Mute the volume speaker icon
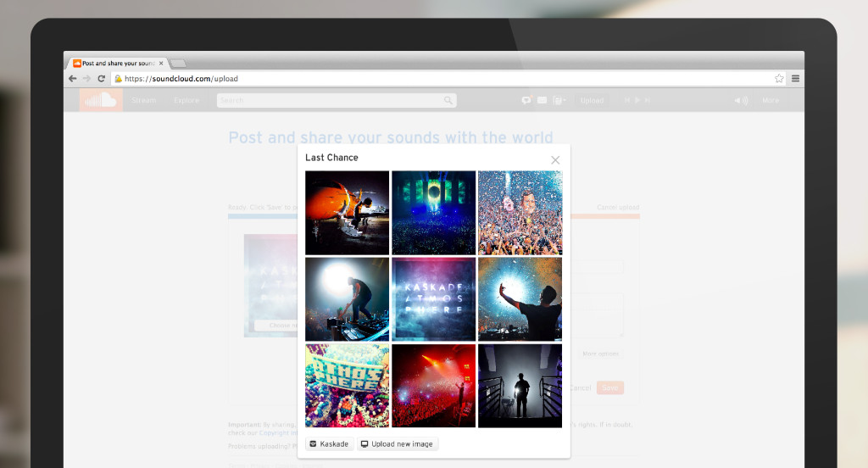868x468 pixels. pos(741,101)
